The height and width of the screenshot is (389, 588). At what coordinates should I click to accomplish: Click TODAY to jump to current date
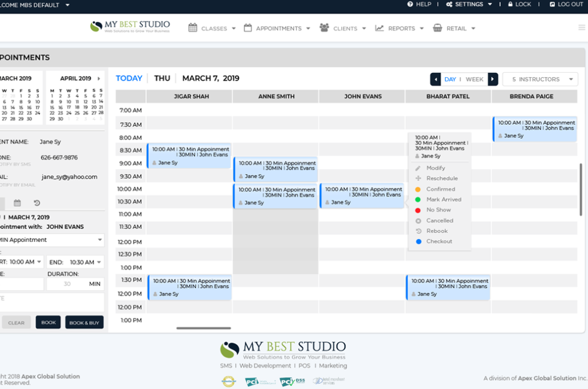pyautogui.click(x=129, y=78)
